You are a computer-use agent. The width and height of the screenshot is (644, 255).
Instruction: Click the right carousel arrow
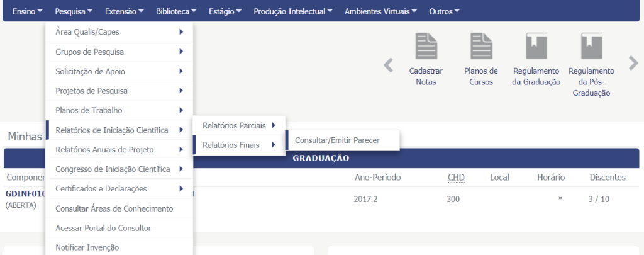pyautogui.click(x=633, y=62)
